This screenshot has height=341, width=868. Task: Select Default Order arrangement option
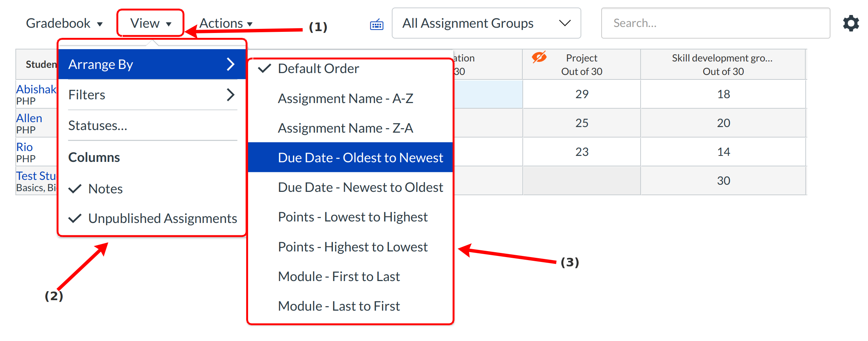(318, 69)
